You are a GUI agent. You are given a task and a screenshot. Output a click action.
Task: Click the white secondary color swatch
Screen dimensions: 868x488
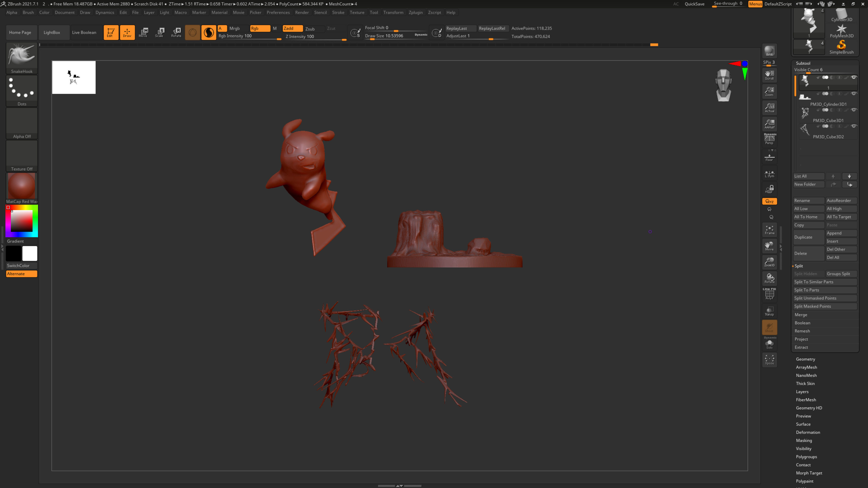(x=30, y=253)
